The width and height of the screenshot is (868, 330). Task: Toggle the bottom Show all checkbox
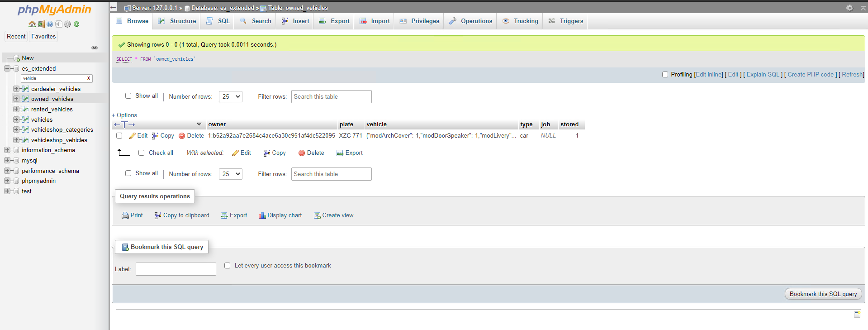coord(128,173)
